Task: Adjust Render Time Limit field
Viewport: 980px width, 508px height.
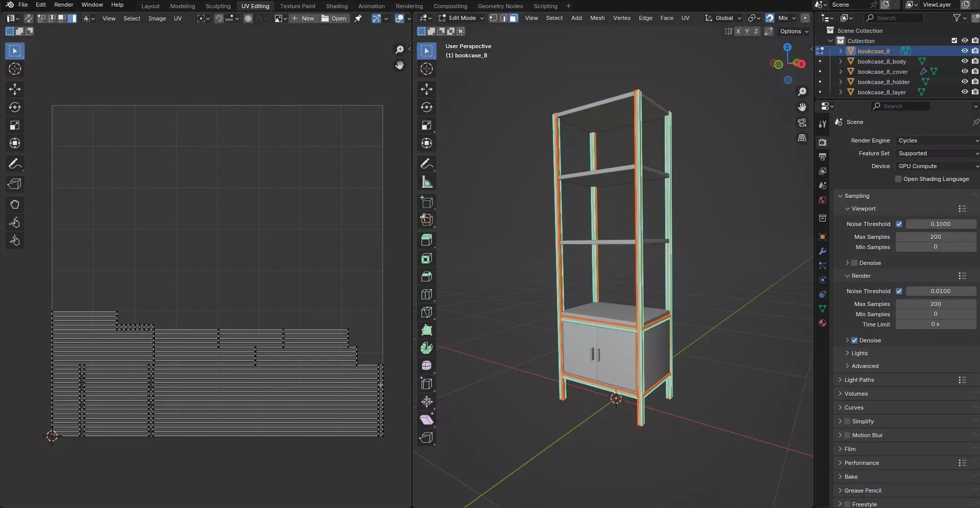Action: click(x=935, y=324)
